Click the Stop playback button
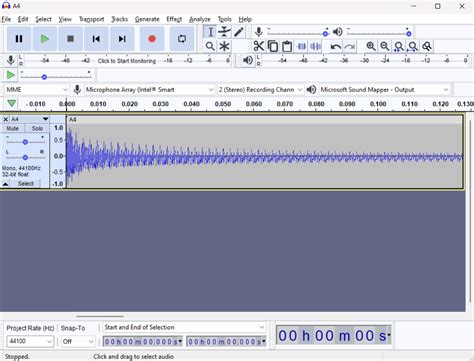Viewport: 474px width, 361px height. [x=70, y=39]
